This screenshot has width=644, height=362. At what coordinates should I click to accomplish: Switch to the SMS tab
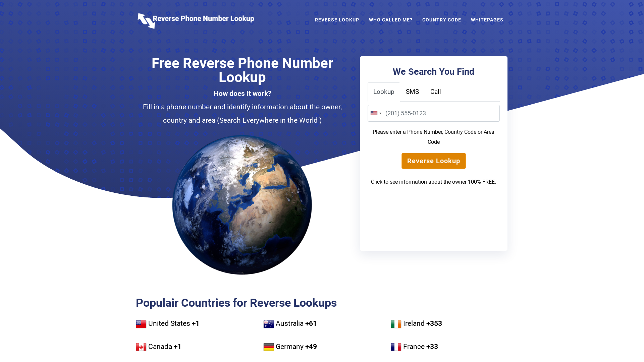pyautogui.click(x=412, y=92)
